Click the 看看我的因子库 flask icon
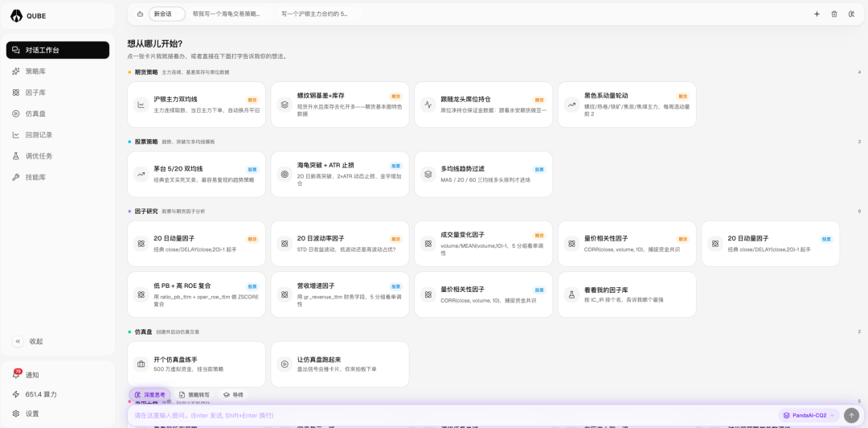This screenshot has width=868, height=428. [x=572, y=294]
